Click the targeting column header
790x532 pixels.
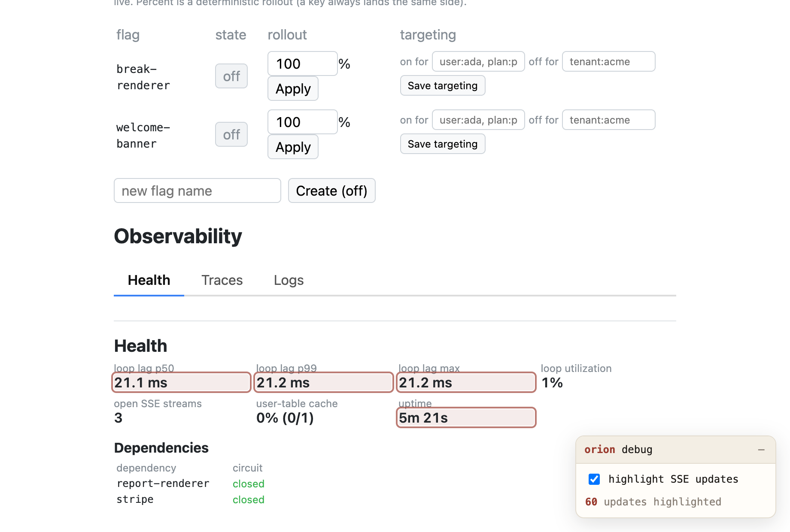point(428,35)
